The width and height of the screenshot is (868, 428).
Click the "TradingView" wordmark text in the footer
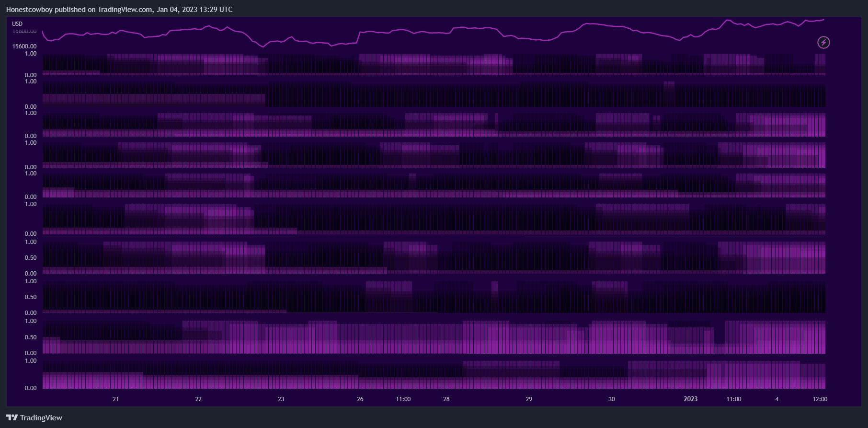point(41,418)
